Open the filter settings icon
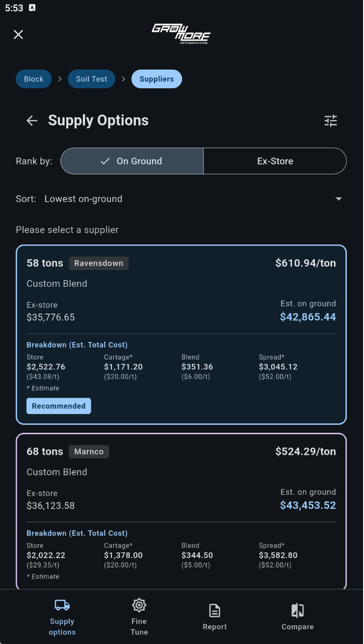 pyautogui.click(x=331, y=121)
